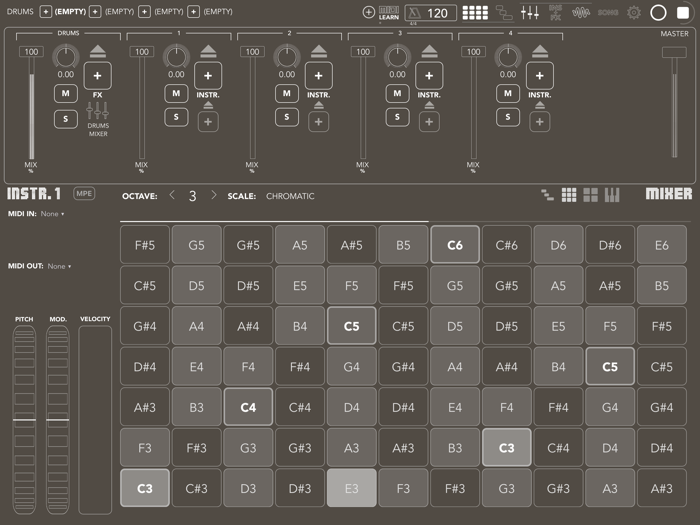Click the small lower plus on channel 4
This screenshot has width=700, height=525.
point(540,122)
